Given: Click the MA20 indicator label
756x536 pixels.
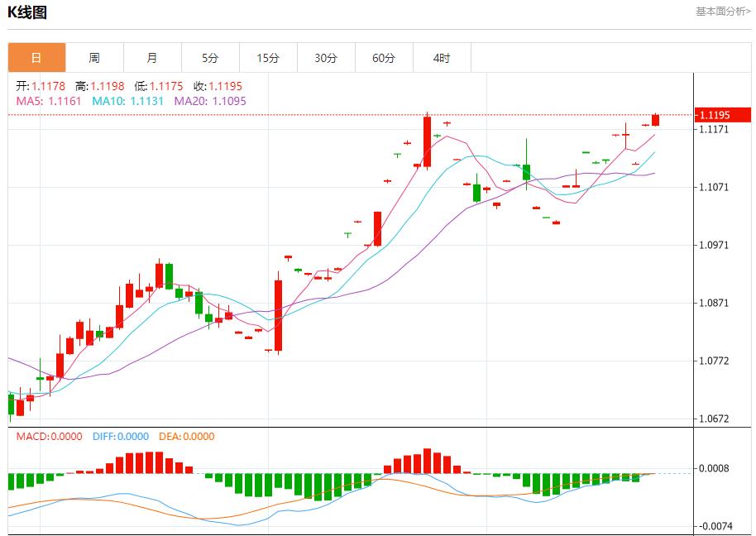Looking at the screenshot, I should coord(209,101).
